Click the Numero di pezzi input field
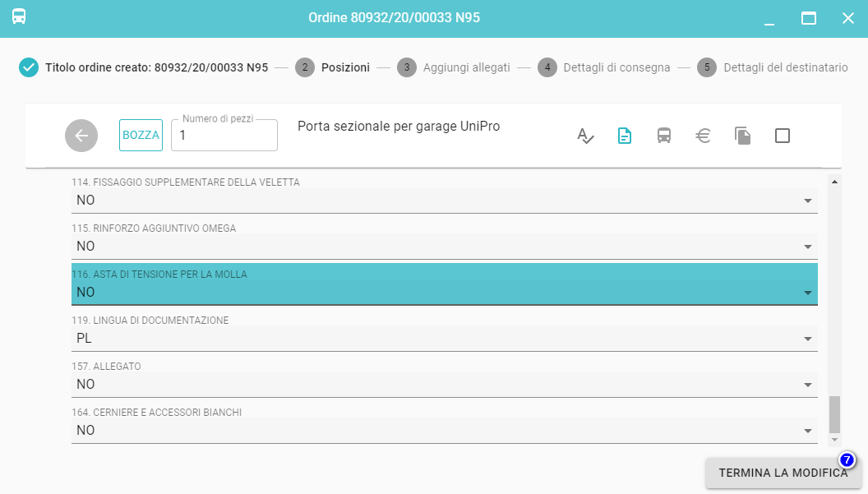 224,136
